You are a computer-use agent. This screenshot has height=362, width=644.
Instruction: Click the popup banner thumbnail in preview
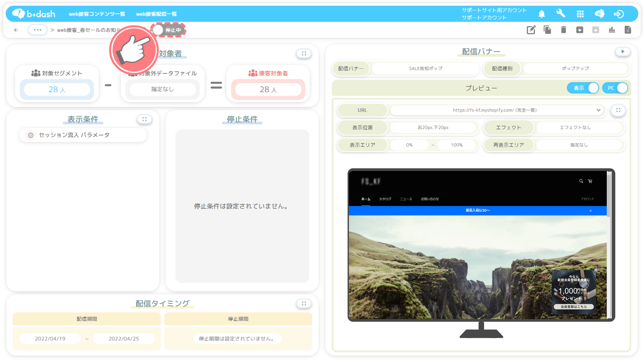click(574, 292)
